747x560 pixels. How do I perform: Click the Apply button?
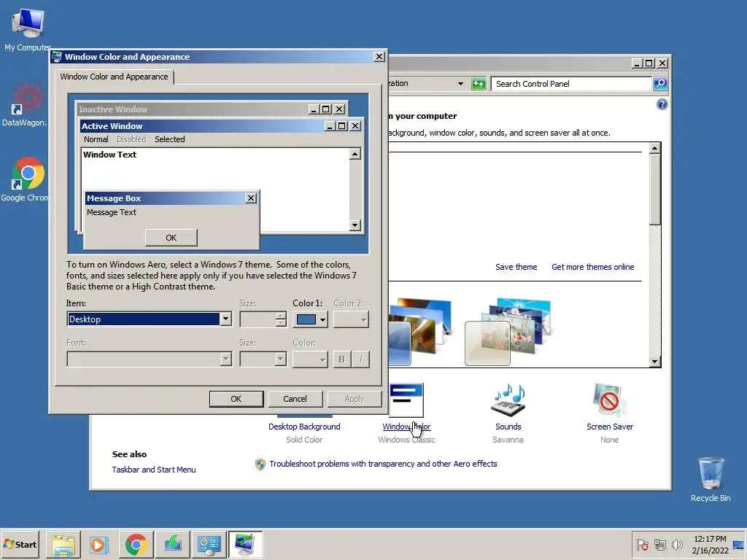click(355, 399)
